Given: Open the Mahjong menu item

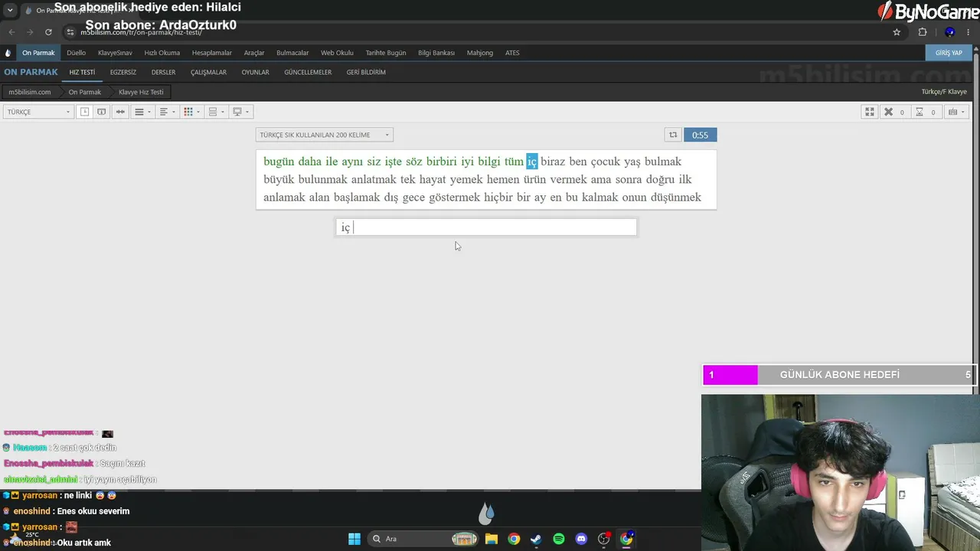Looking at the screenshot, I should coord(480,53).
